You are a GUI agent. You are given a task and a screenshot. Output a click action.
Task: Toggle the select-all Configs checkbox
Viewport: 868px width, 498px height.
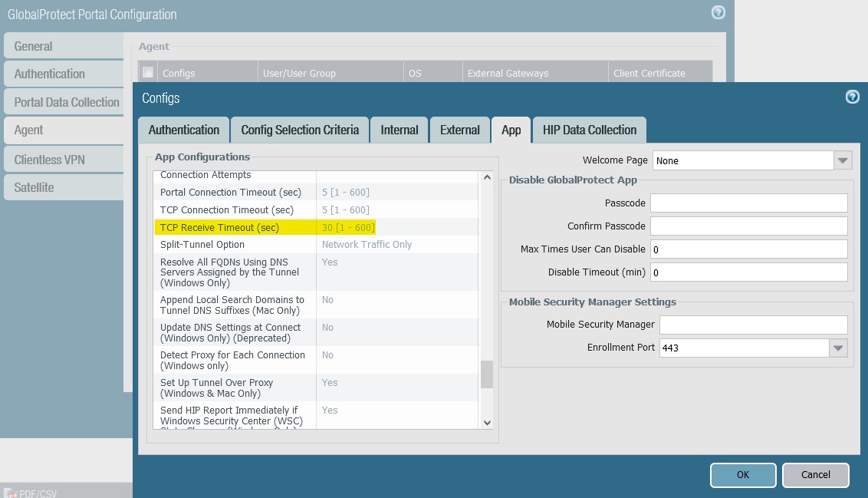point(147,72)
